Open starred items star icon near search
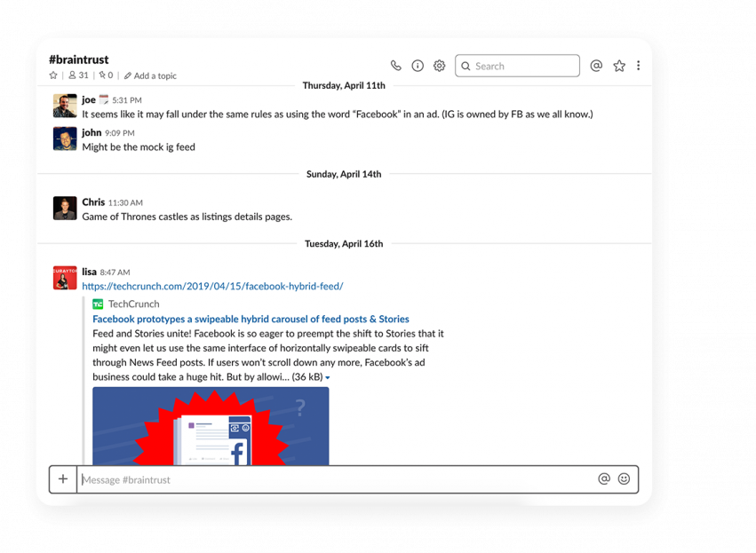This screenshot has height=553, width=756. (619, 66)
